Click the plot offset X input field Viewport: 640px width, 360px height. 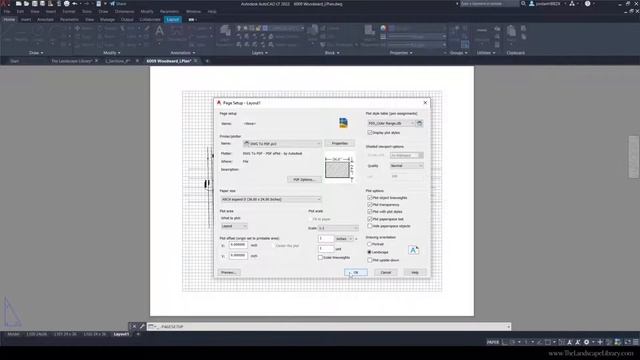pos(238,245)
